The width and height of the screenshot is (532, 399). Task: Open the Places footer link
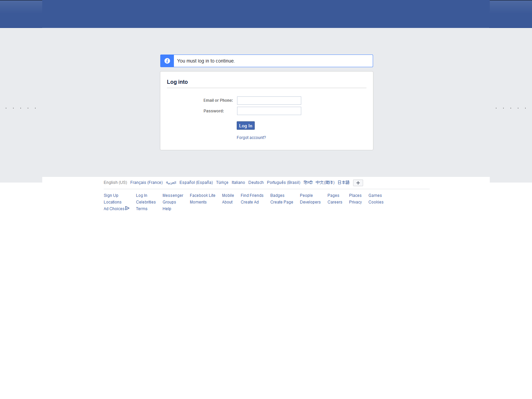[x=355, y=196]
